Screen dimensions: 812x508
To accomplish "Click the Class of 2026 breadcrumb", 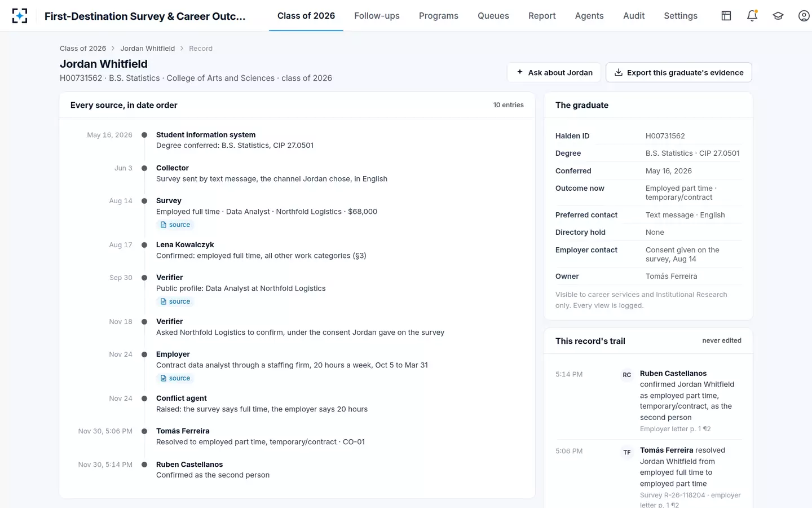I will click(x=83, y=49).
